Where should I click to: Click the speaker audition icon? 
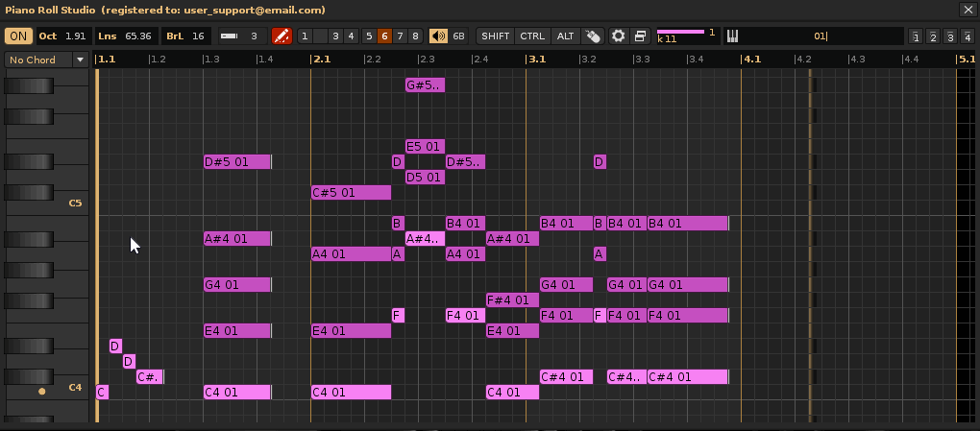click(x=438, y=36)
